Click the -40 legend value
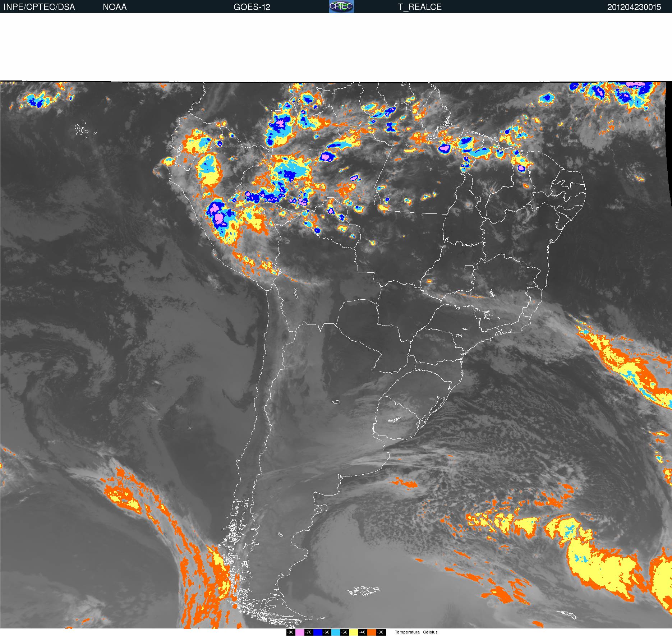The image size is (672, 636). [x=363, y=632]
